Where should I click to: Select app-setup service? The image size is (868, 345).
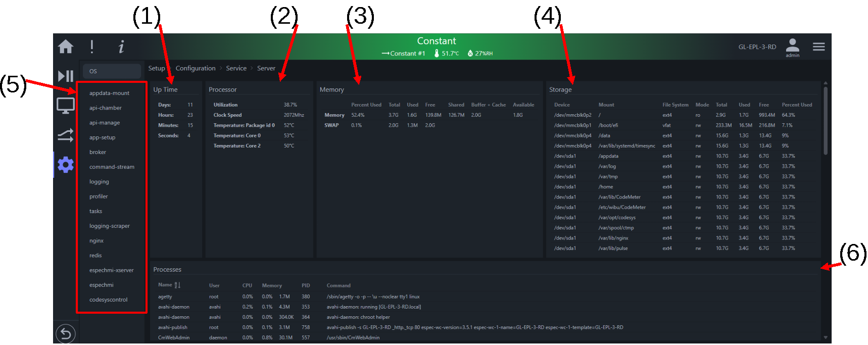point(103,137)
